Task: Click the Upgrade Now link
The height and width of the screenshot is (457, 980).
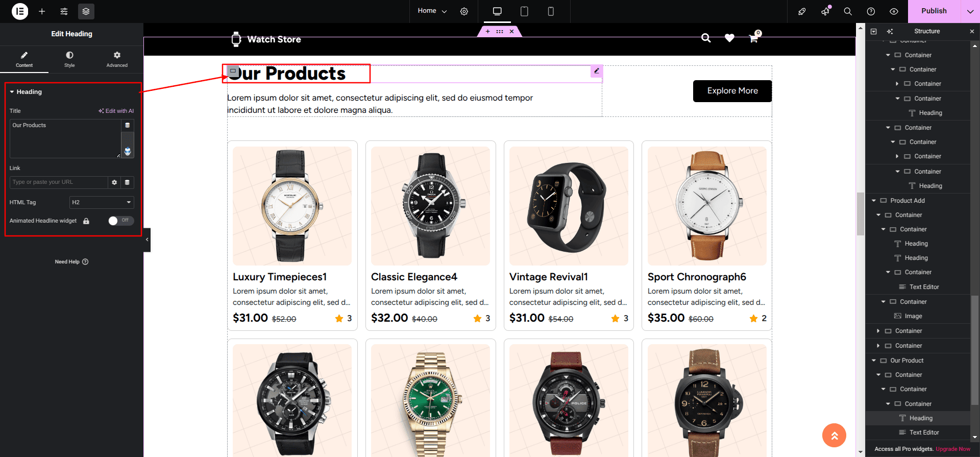Action: click(x=953, y=449)
